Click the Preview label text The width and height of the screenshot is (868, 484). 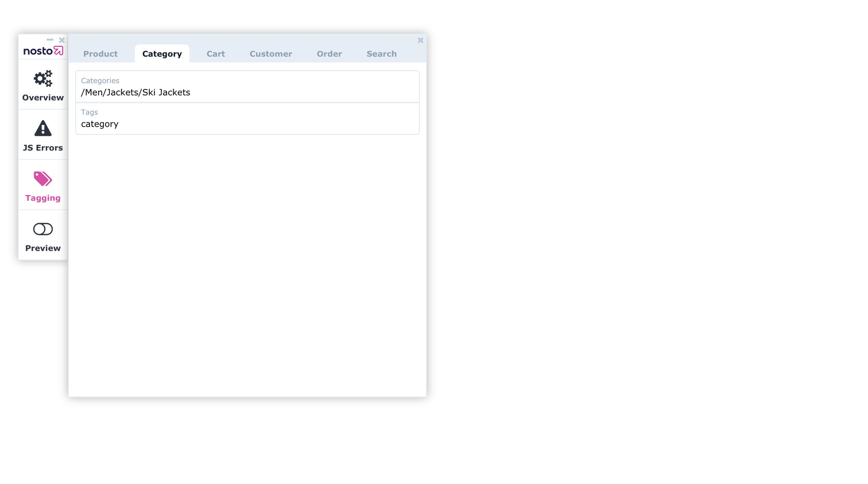pos(43,248)
